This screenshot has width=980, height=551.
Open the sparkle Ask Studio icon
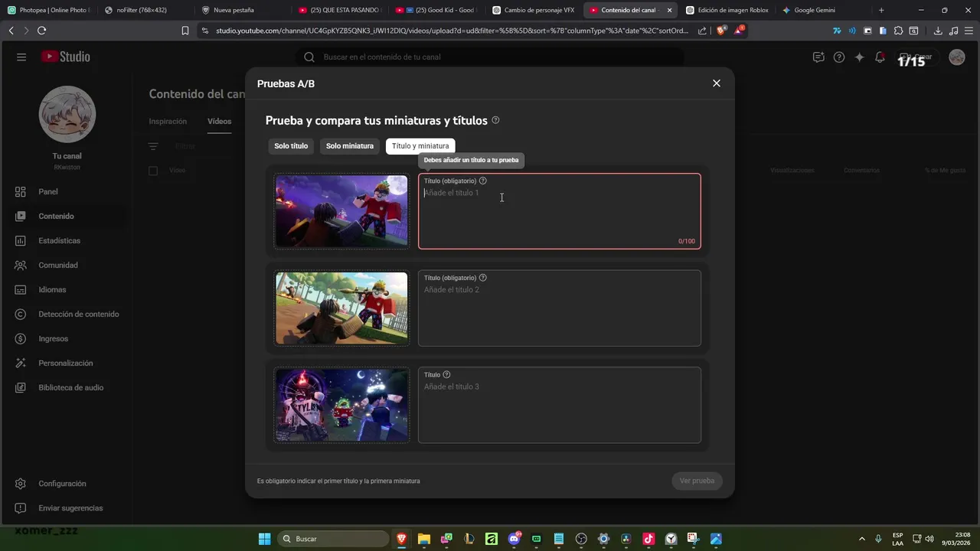click(x=860, y=57)
